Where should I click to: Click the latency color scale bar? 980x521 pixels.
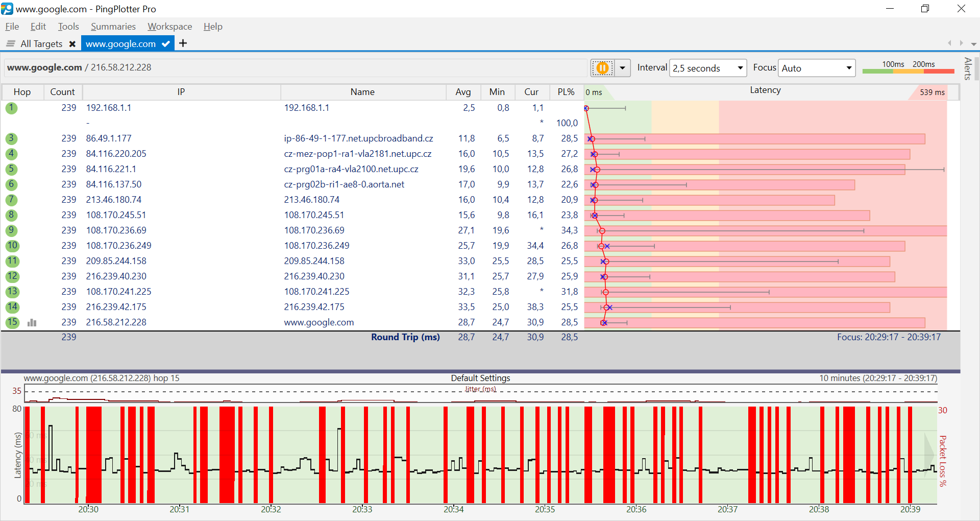coord(909,71)
